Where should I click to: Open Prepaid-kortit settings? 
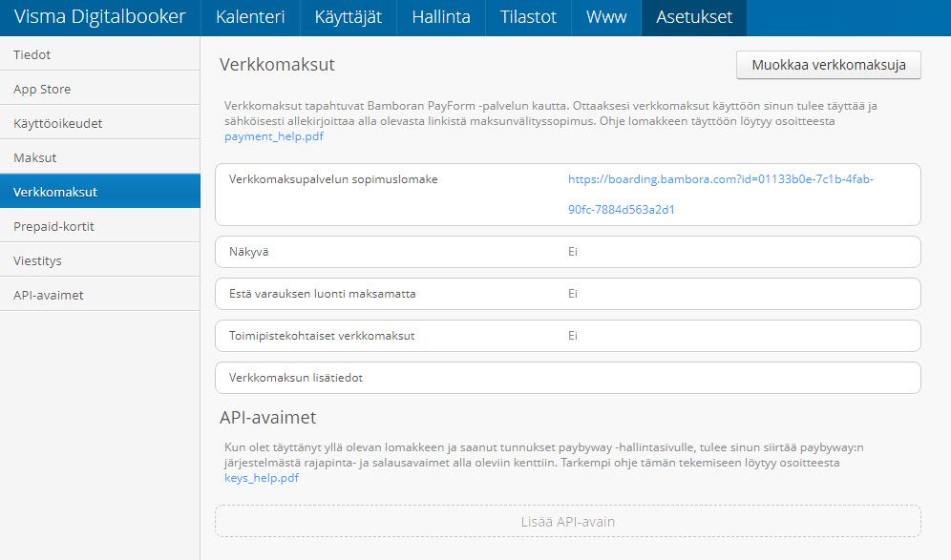click(53, 226)
